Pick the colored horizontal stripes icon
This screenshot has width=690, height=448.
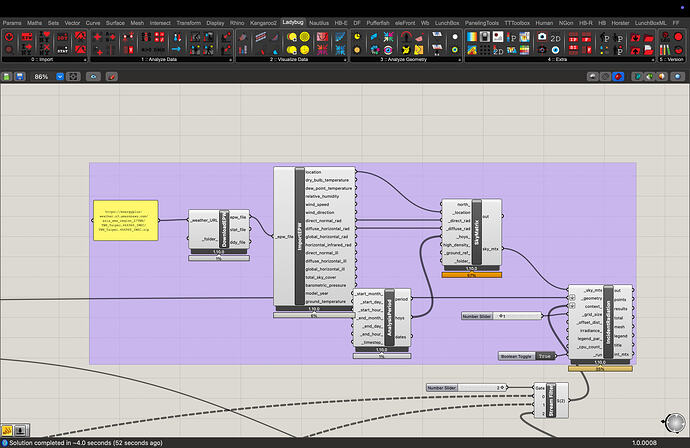point(524,50)
